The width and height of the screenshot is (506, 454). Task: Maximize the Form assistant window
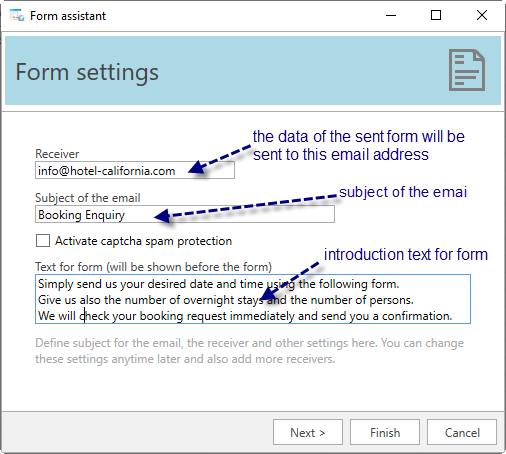(x=436, y=15)
